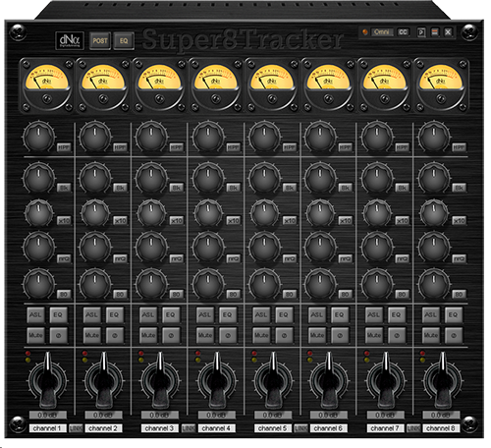Click the orange striped options icon
The width and height of the screenshot is (491, 448).
(x=435, y=32)
